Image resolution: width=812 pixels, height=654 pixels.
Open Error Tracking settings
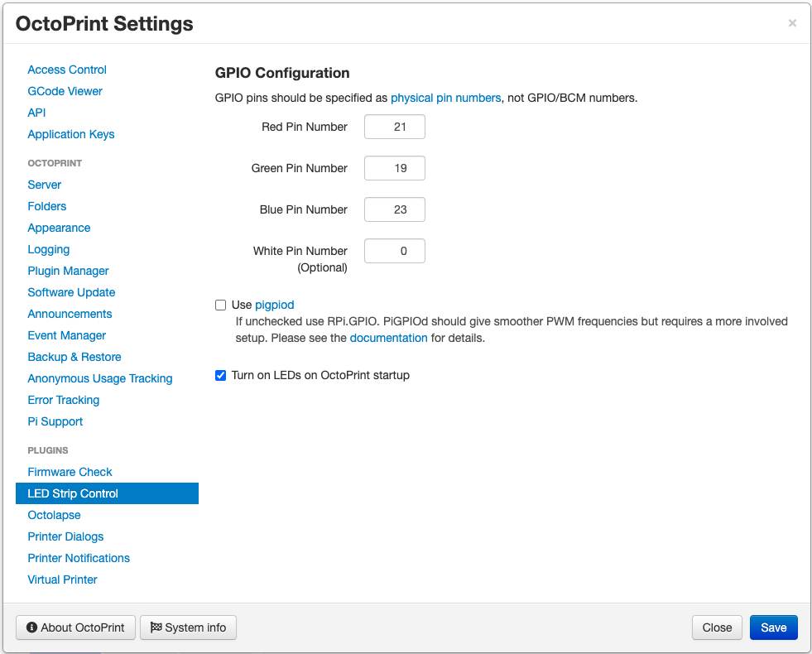point(63,401)
